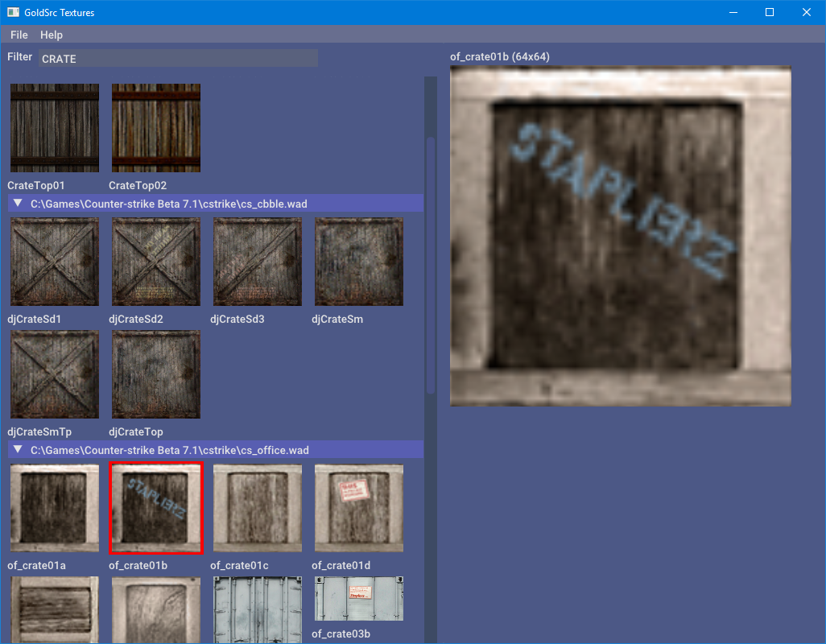
Task: Minimize the GoldSrc Textures window
Action: [x=733, y=12]
